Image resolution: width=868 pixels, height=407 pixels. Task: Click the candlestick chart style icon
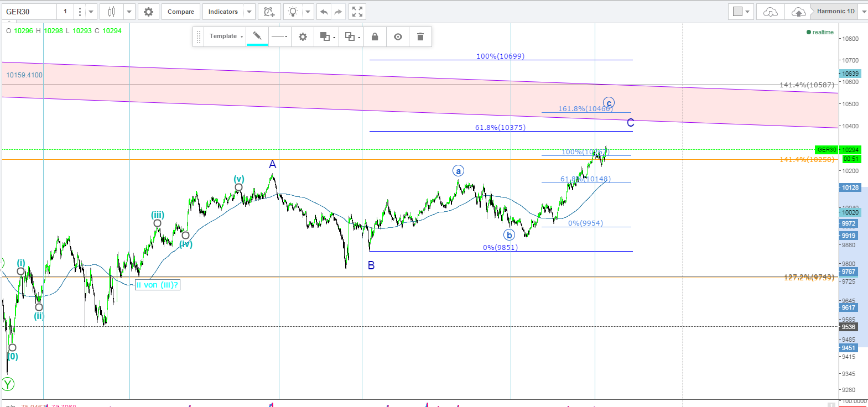click(112, 12)
